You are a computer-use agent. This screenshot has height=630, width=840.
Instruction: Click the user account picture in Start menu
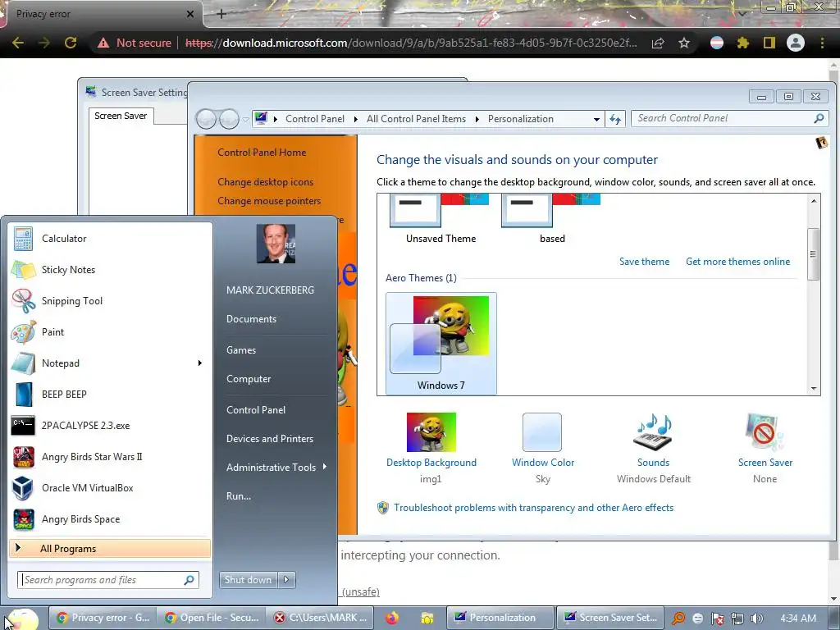click(276, 244)
